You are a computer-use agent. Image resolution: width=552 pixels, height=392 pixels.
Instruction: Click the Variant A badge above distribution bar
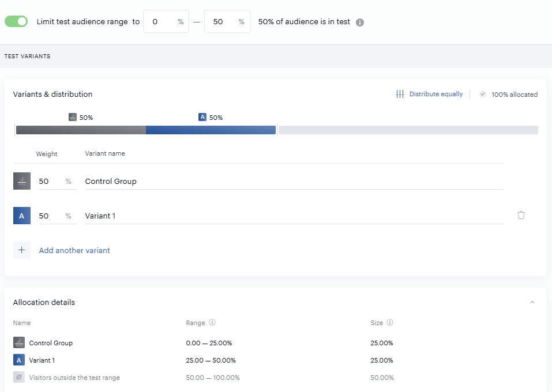(202, 117)
